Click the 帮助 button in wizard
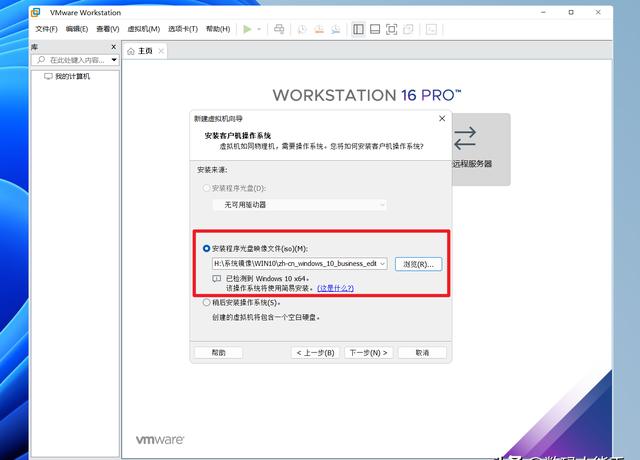640x460 pixels. pyautogui.click(x=219, y=353)
